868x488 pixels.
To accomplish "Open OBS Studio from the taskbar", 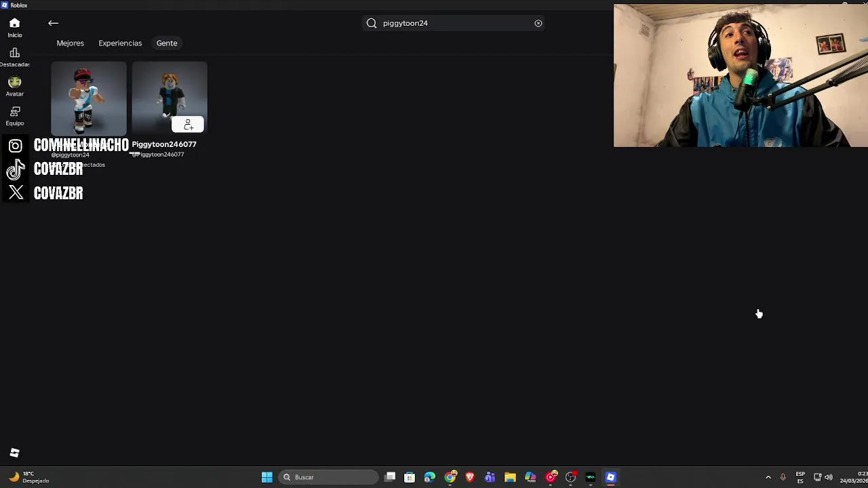I will coord(570,477).
